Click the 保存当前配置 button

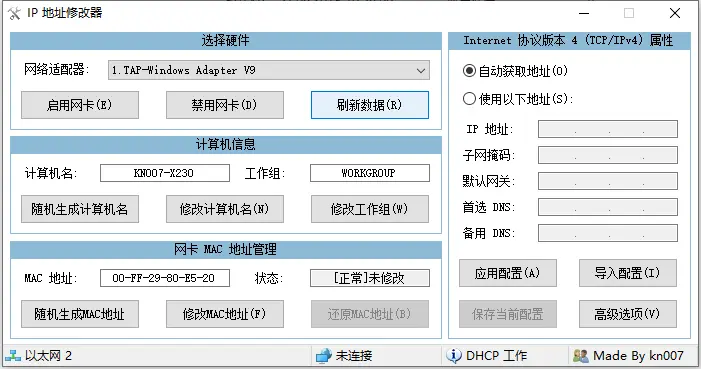pos(507,314)
